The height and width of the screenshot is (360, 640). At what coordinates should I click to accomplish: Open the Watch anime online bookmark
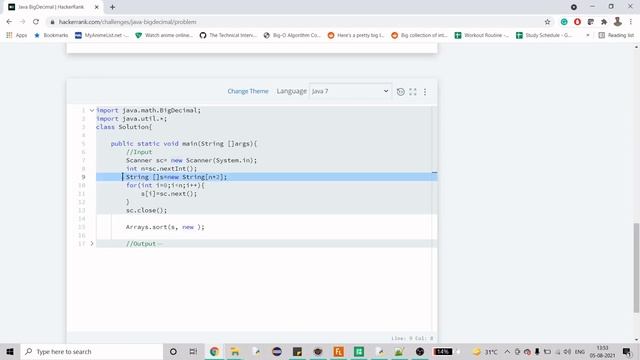[164, 36]
